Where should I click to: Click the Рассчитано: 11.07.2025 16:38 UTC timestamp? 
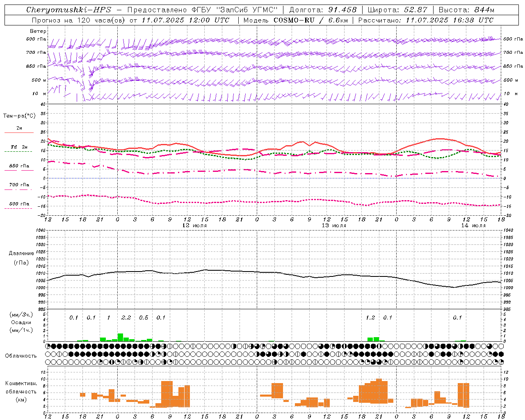tap(426, 20)
